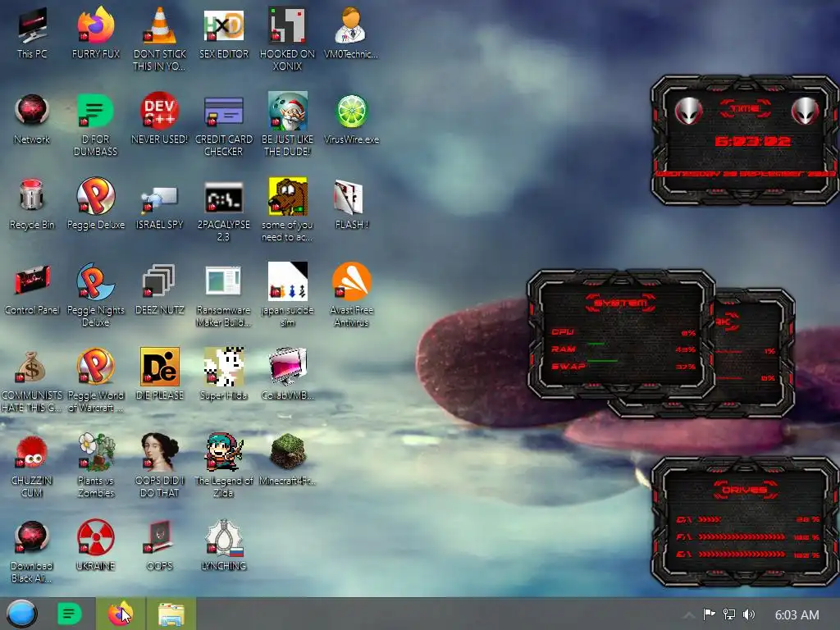Click the 6:03 AM taskbar clock
Viewport: 840px width, 630px height.
pos(797,614)
